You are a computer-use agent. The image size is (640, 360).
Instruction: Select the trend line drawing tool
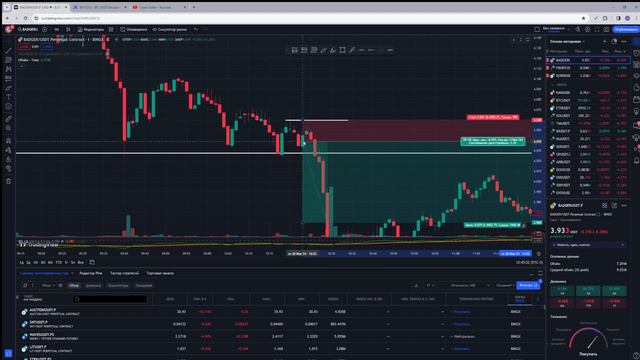point(9,51)
